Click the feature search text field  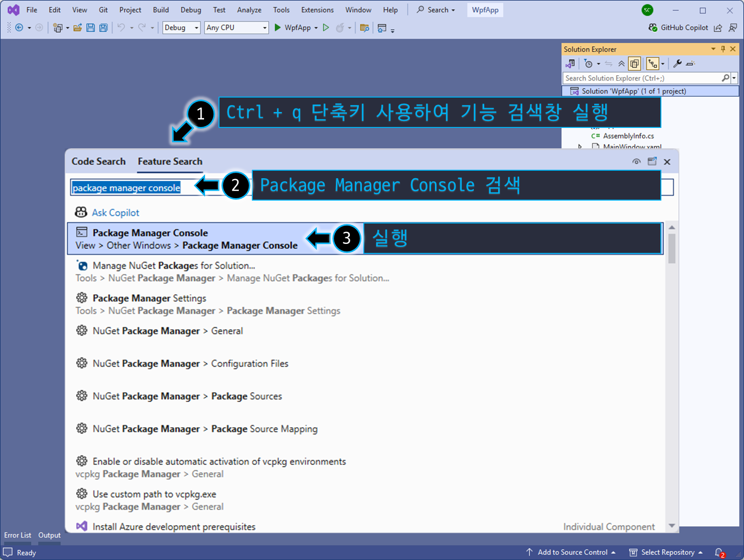pos(371,188)
